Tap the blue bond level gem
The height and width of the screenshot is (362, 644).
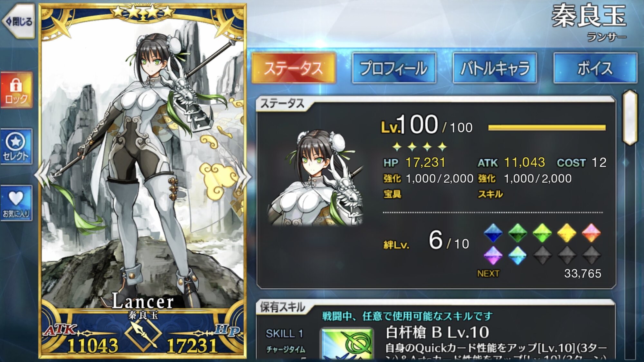pos(493,233)
